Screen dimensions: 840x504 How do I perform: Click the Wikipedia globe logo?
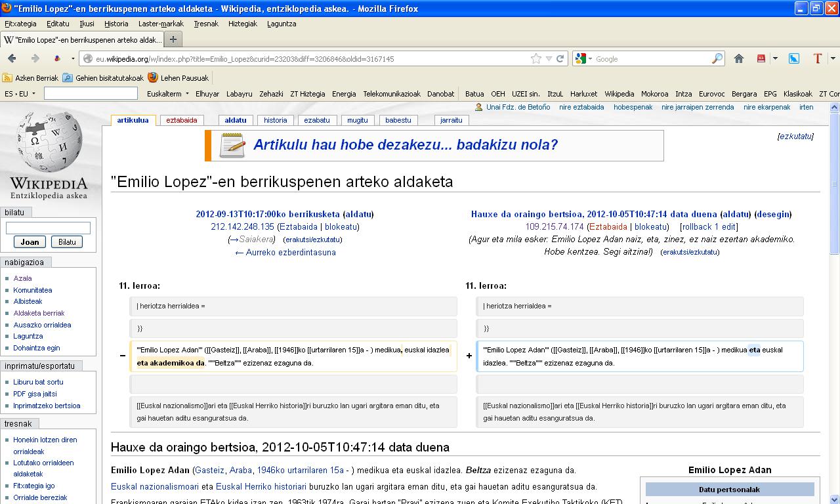(x=49, y=141)
